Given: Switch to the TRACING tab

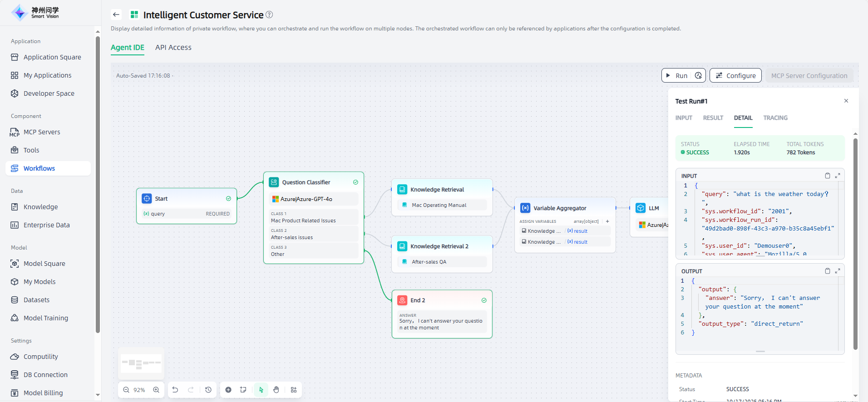Looking at the screenshot, I should [x=775, y=118].
